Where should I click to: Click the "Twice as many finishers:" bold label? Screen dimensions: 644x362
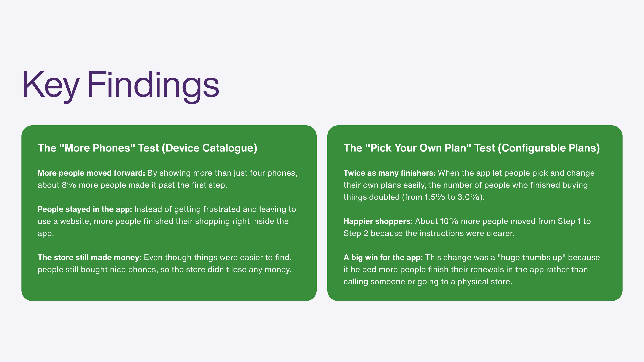coord(389,173)
